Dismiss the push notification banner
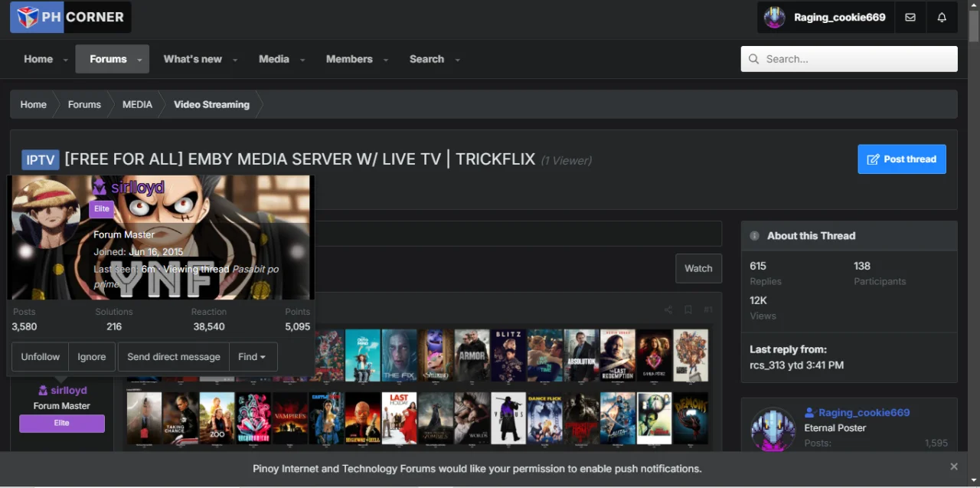The image size is (980, 488). [x=954, y=467]
